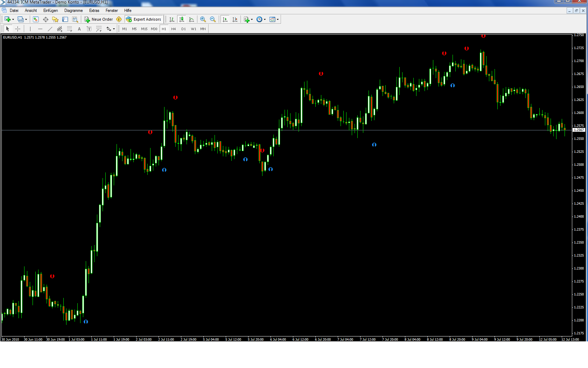Open the Datei menu
Image resolution: width=588 pixels, height=368 pixels.
pyautogui.click(x=14, y=11)
